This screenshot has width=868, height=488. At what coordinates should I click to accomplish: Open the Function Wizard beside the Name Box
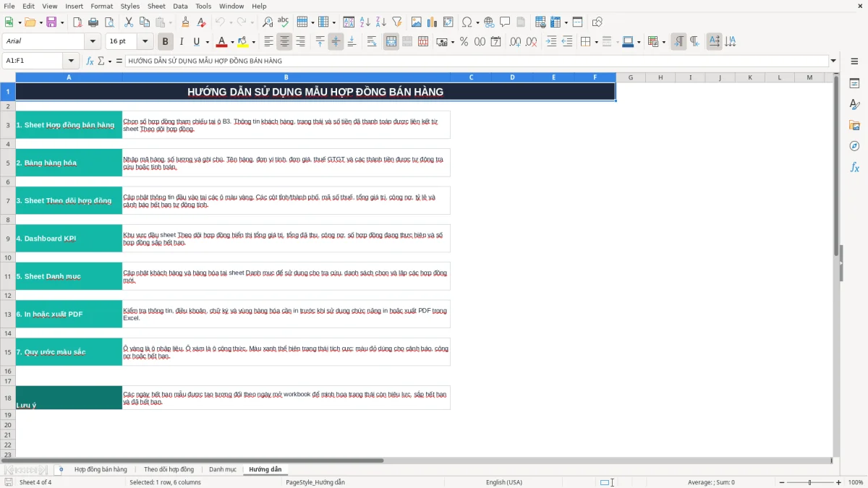[x=90, y=61]
